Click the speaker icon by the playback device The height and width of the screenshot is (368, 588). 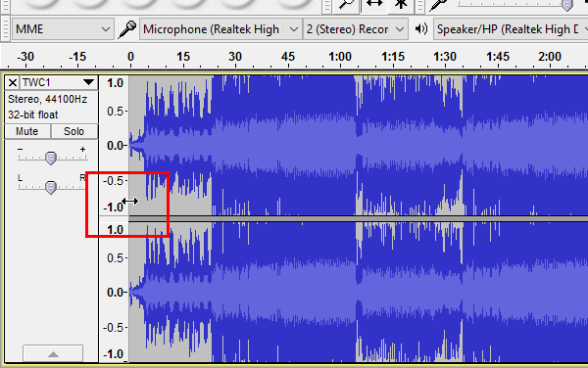pos(421,28)
